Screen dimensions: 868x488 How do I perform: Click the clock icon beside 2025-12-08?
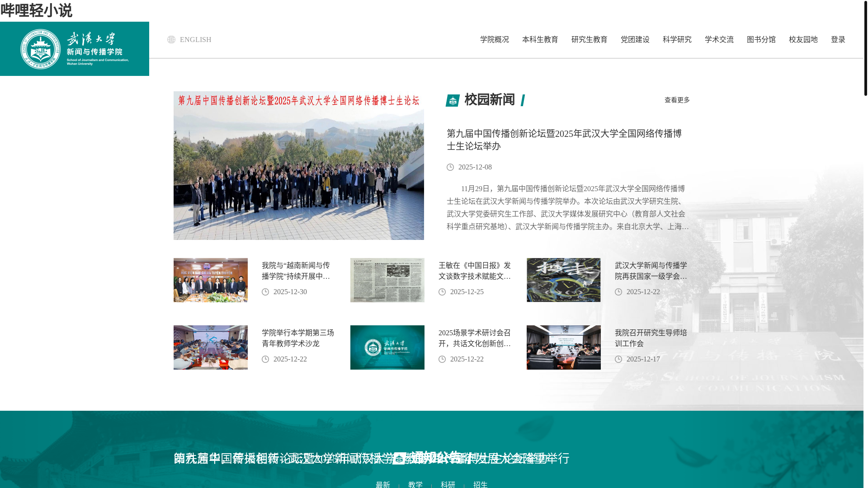(450, 167)
